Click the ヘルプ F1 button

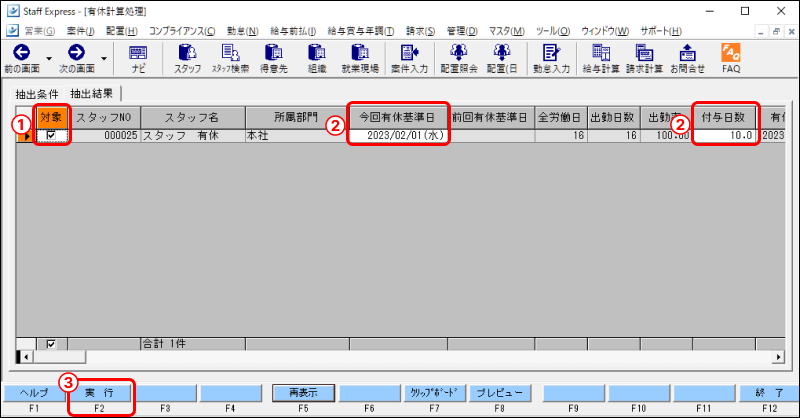coord(34,393)
